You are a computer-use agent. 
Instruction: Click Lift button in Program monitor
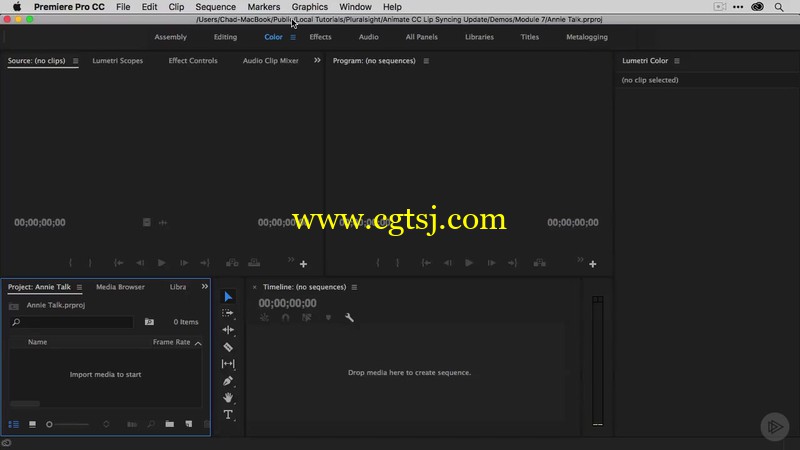pyautogui.click(x=539, y=263)
